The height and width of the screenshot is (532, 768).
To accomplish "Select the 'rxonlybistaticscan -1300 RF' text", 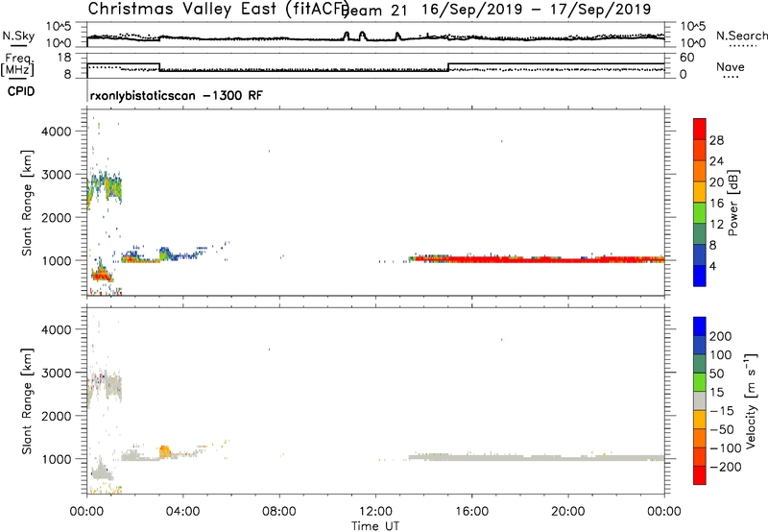I will tap(177, 95).
